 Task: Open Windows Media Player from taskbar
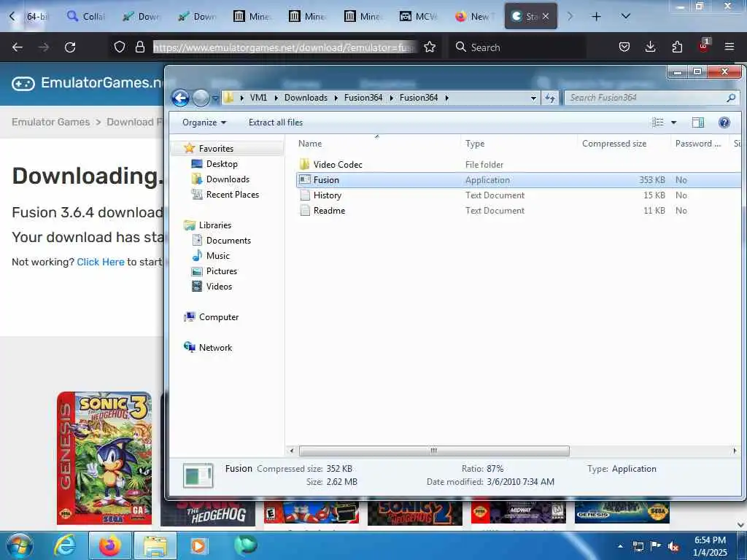pos(198,545)
